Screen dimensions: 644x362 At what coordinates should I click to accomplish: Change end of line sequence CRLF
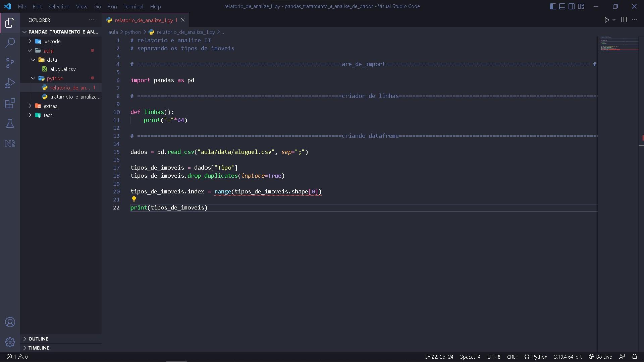512,357
